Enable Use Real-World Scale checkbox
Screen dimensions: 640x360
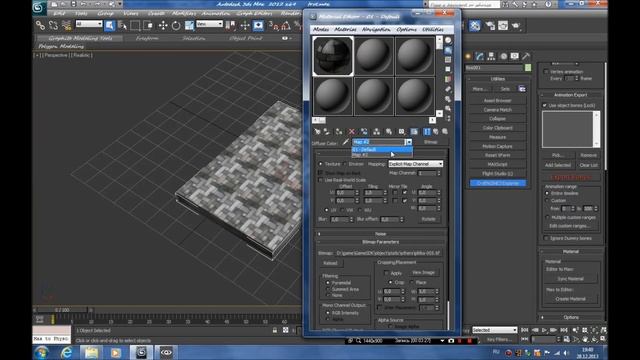point(320,180)
